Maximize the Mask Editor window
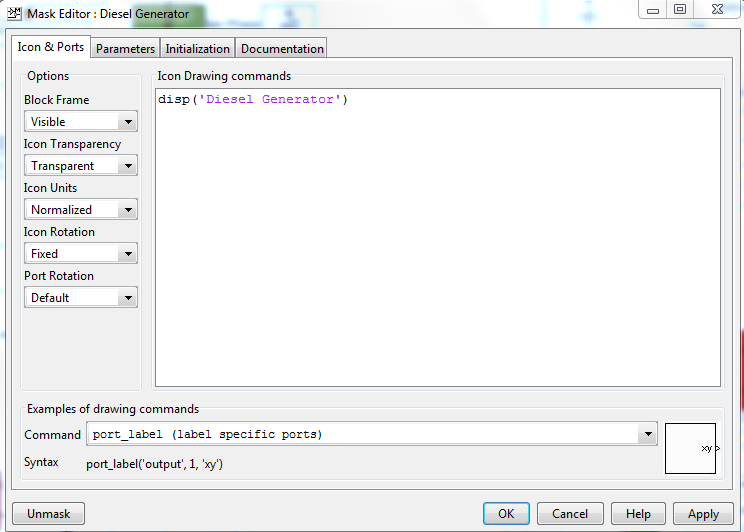This screenshot has width=744, height=532. pos(680,9)
